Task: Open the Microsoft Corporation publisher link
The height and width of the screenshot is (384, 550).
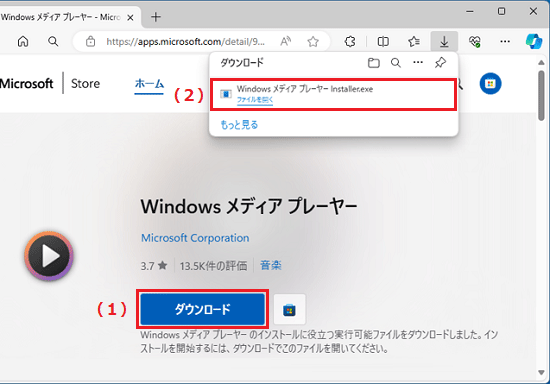Action: point(195,238)
